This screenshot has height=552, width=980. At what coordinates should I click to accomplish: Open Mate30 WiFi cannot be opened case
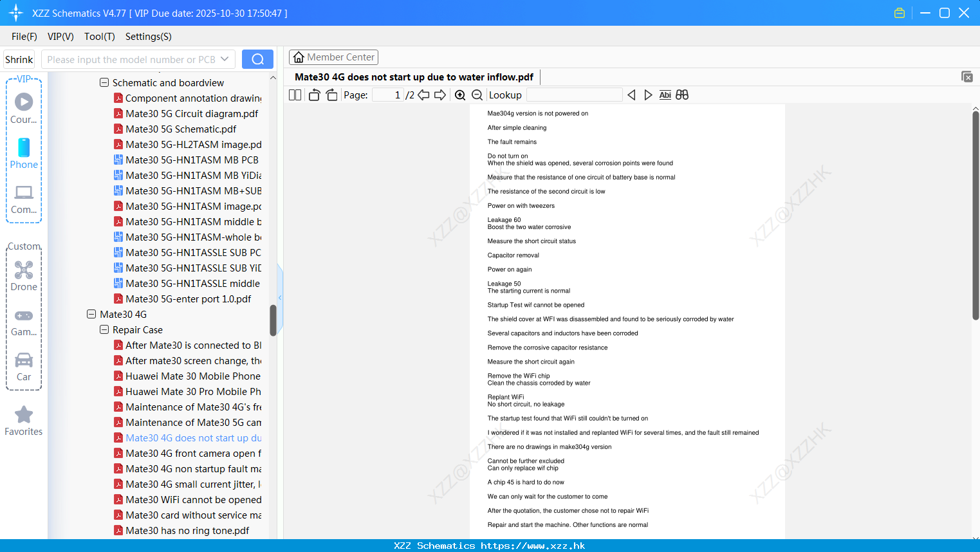(x=188, y=500)
